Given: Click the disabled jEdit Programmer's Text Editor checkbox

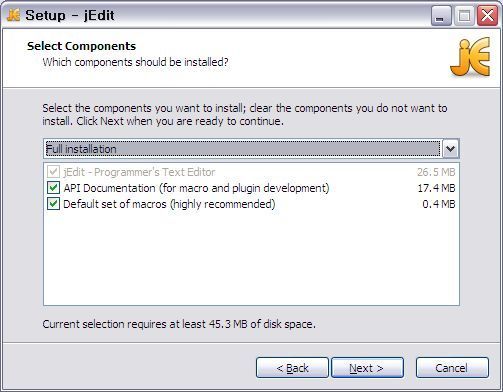Looking at the screenshot, I should tap(53, 172).
